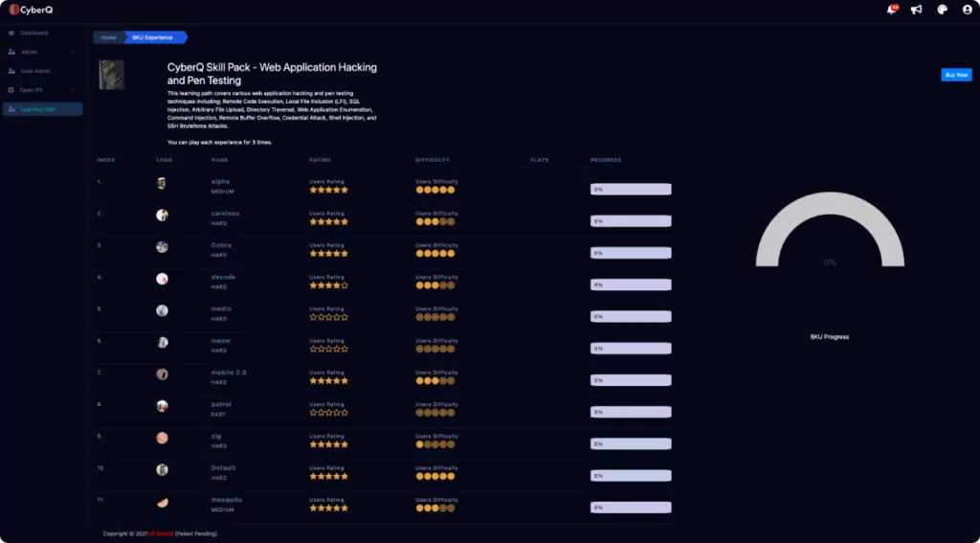The width and height of the screenshot is (980, 543).
Task: Click the alpha progress bar
Action: coord(631,190)
